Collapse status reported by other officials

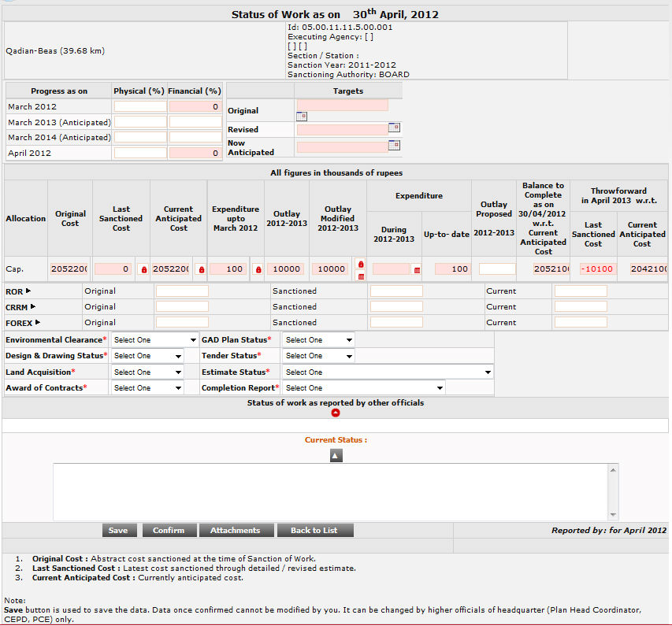click(x=336, y=412)
